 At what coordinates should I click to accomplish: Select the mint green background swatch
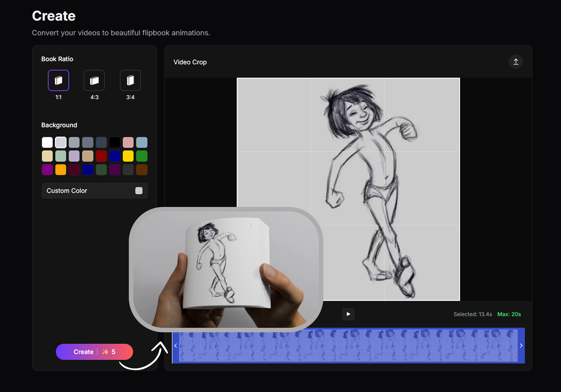61,156
